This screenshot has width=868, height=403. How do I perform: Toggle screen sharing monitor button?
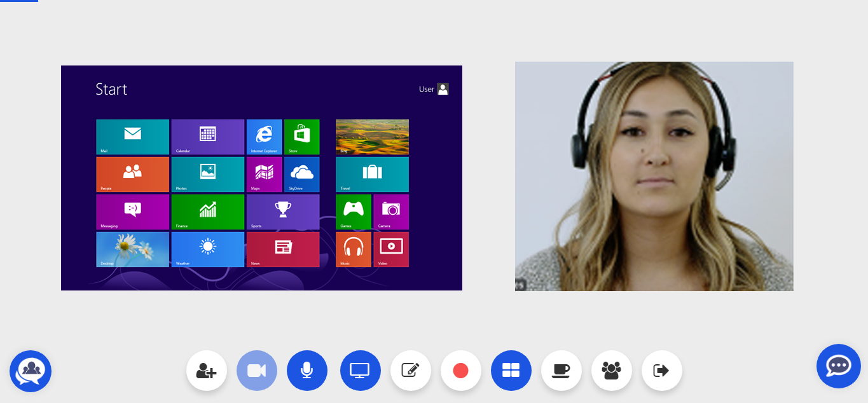point(360,371)
